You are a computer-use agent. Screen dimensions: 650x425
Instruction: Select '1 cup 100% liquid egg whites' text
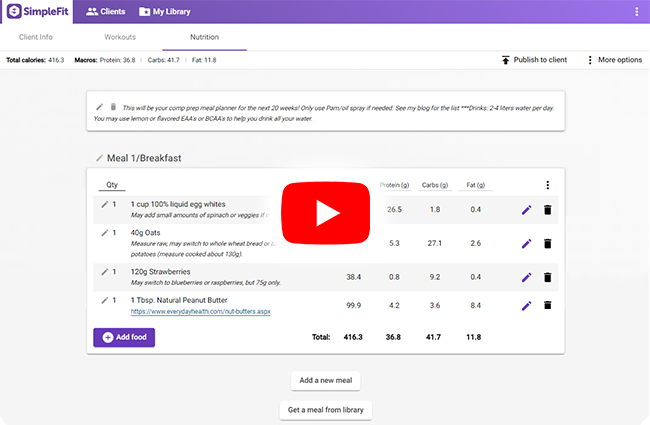click(x=178, y=204)
